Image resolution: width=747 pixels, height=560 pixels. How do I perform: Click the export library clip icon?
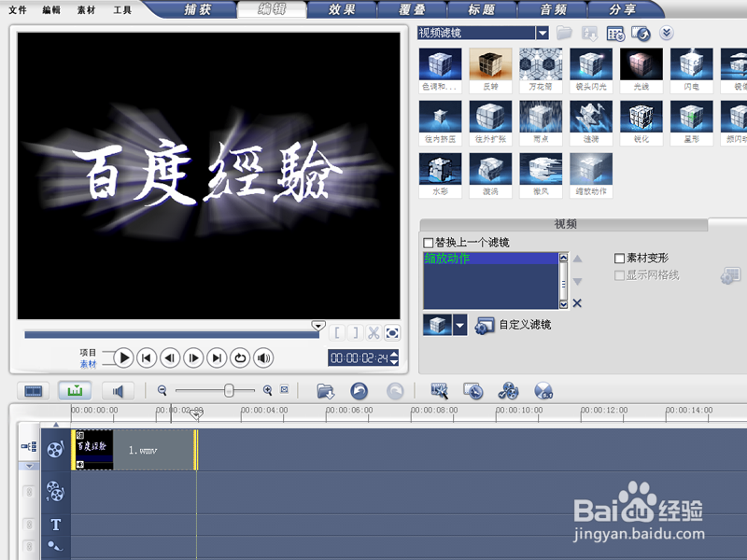point(641,34)
